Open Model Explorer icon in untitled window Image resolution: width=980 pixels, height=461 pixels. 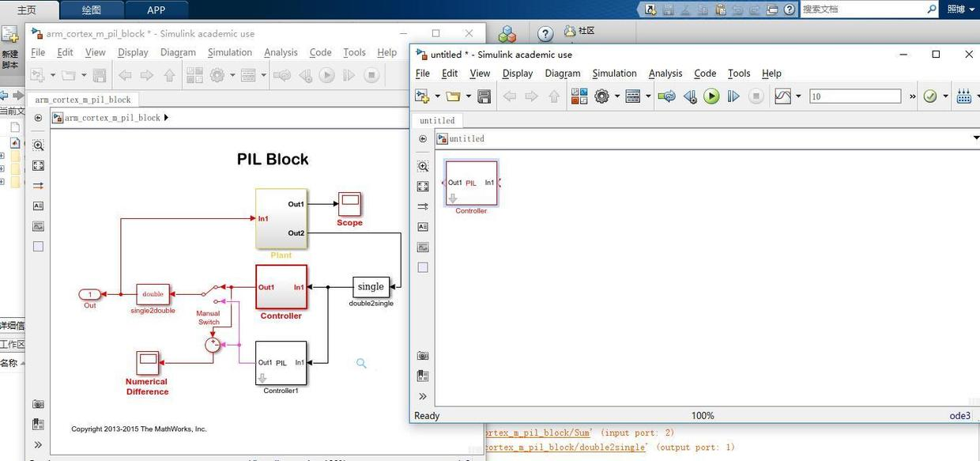point(632,96)
